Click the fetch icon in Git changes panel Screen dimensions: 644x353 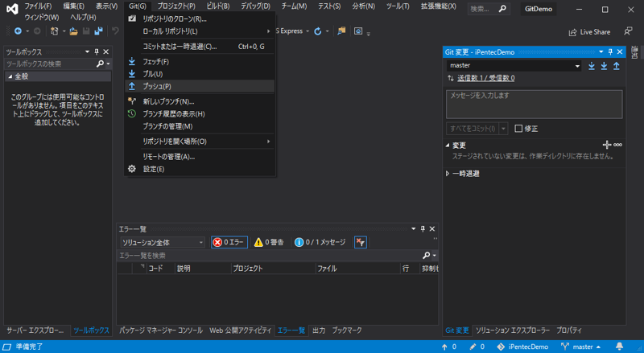(592, 66)
